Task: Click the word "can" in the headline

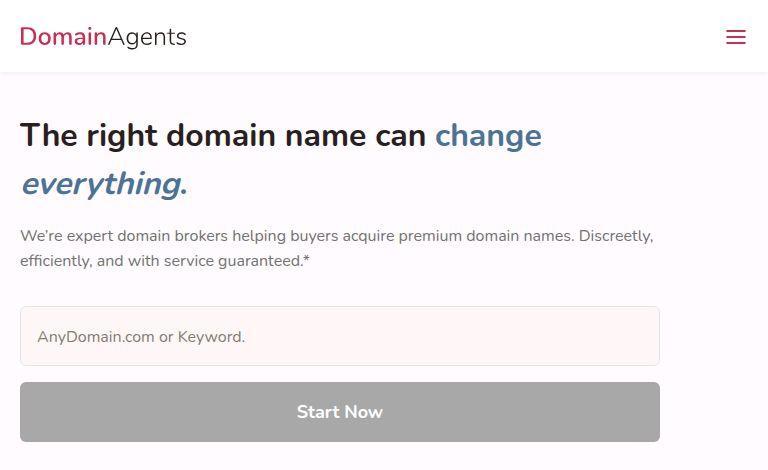Action: [400, 136]
